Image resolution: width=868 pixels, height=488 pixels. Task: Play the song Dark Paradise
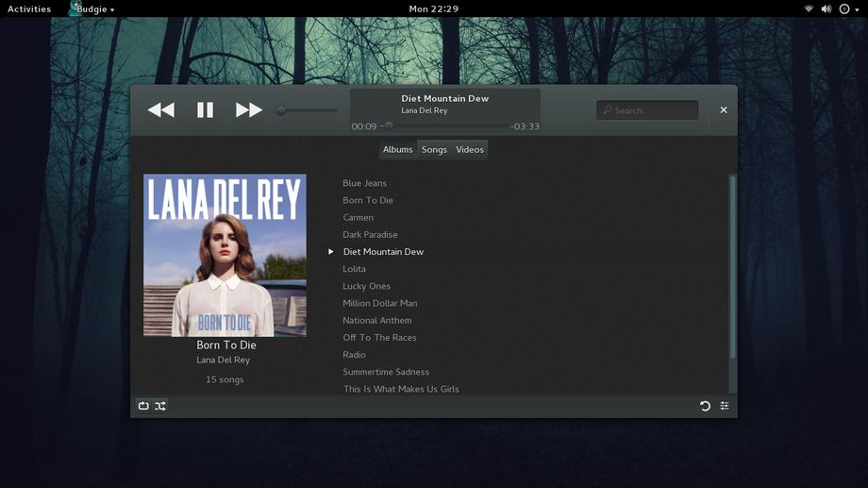coord(370,235)
